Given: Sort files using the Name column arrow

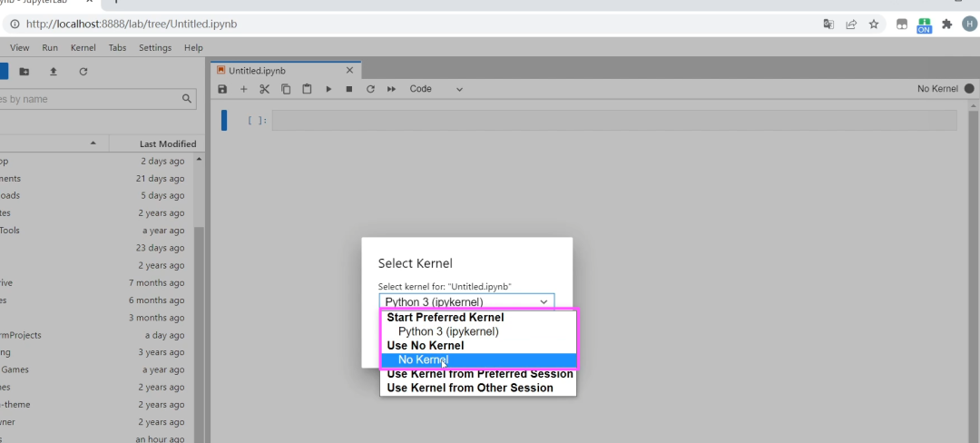Looking at the screenshot, I should 93,143.
